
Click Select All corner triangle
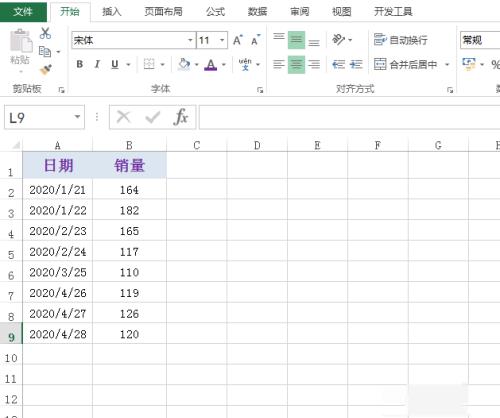click(x=15, y=145)
